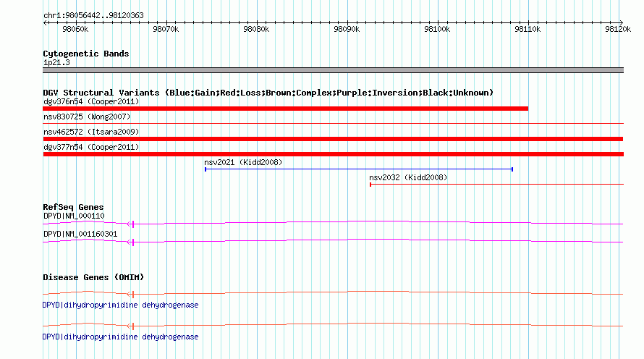Select the red nsv2032 (Kidd2008) loss line
This screenshot has height=359, width=644.
(x=496, y=185)
